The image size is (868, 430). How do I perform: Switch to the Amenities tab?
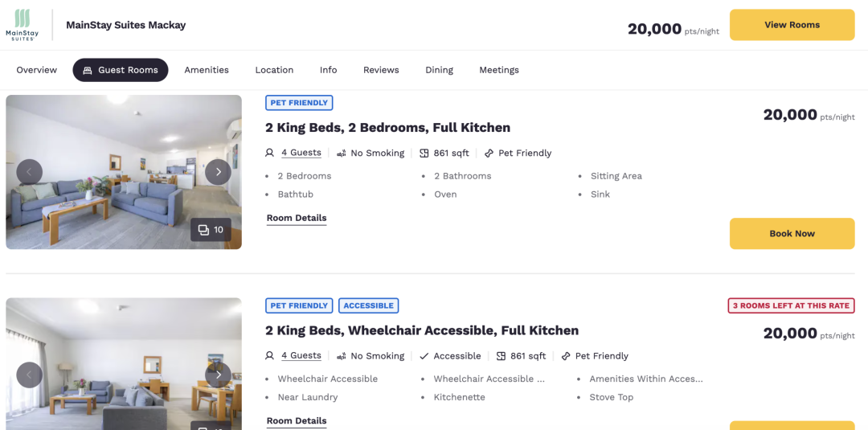pyautogui.click(x=207, y=70)
